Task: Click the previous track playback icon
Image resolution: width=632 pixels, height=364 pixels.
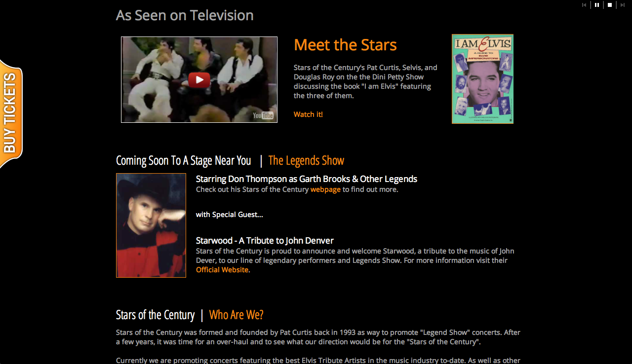Action: pos(584,5)
